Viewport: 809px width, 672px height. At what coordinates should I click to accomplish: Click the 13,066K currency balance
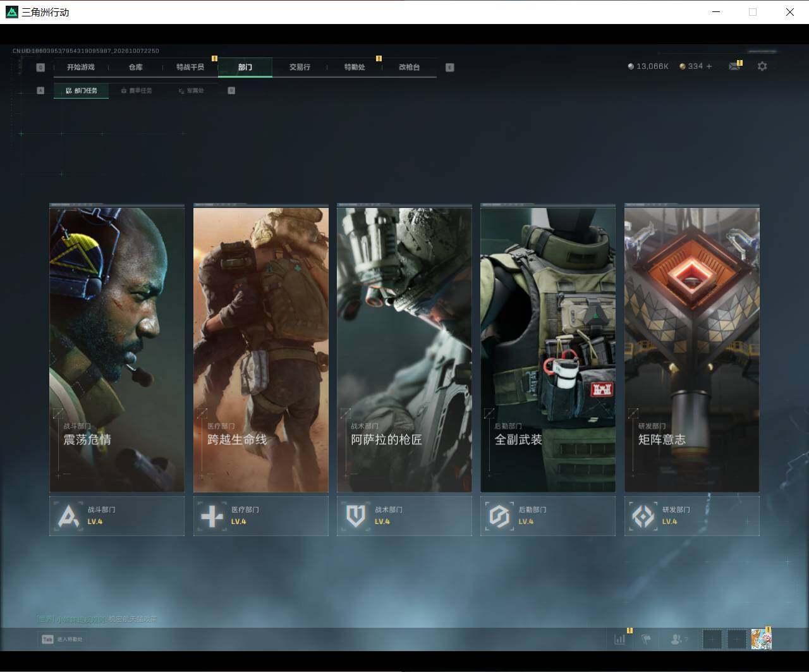tap(648, 66)
